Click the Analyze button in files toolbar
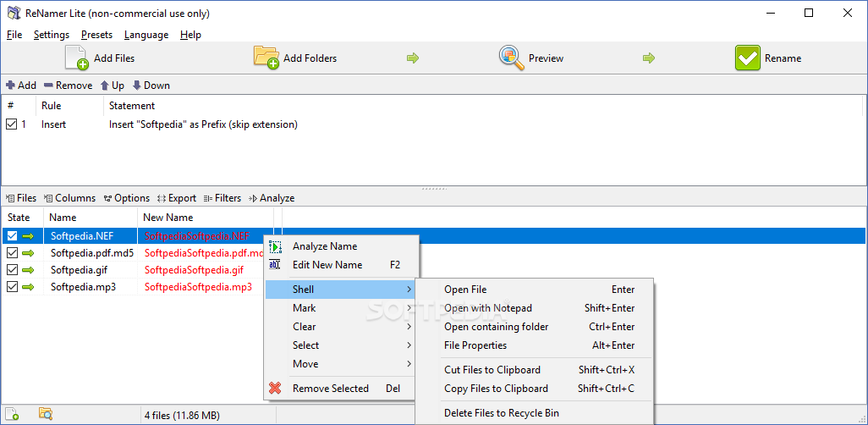868x425 pixels. [x=272, y=198]
